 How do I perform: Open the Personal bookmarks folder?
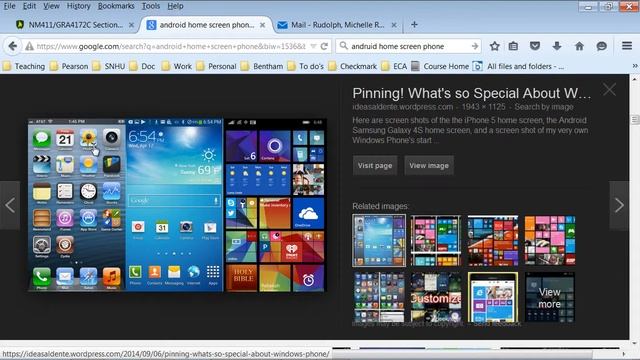[216, 66]
